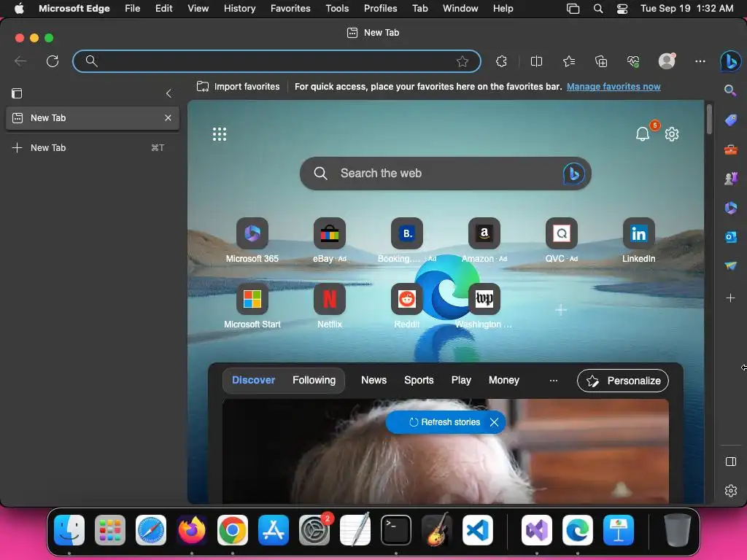This screenshot has width=747, height=560.
Task: Customize sidebar with the plus icon
Action: click(x=730, y=298)
